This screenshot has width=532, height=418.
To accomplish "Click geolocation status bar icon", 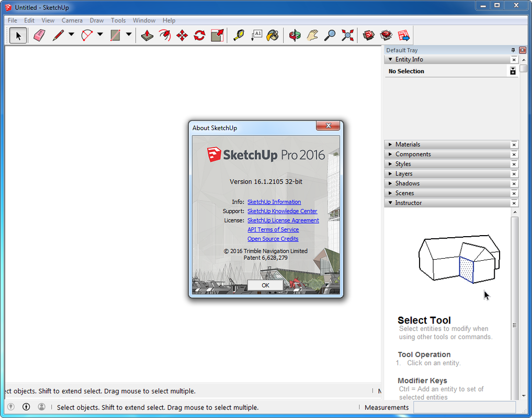I will tap(11, 407).
